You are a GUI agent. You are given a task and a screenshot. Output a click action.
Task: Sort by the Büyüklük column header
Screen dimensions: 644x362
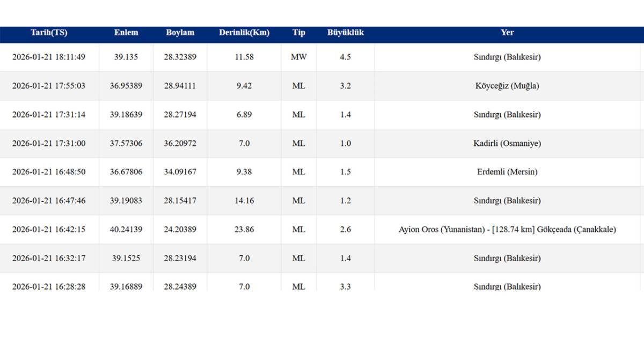click(346, 33)
